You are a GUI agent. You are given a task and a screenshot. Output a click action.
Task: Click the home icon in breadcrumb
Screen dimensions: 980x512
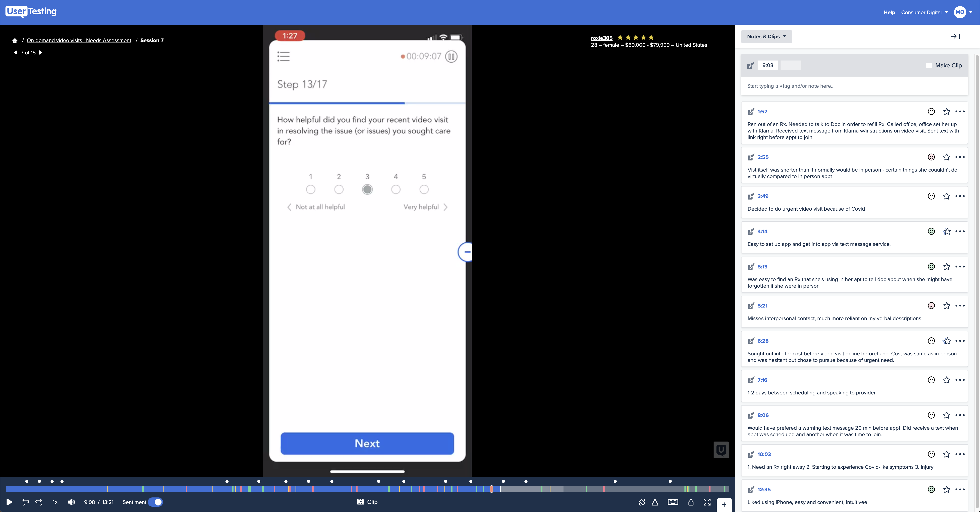coord(15,40)
